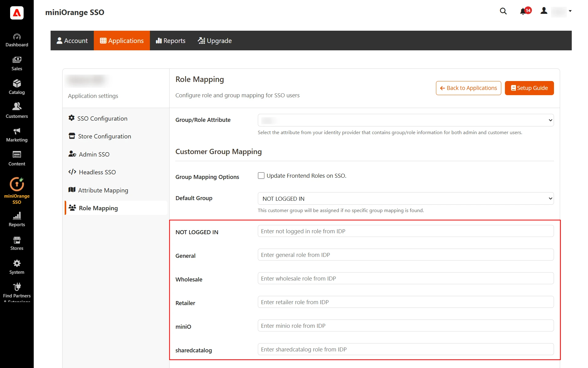Focus the Wholesale role input field

click(x=406, y=278)
